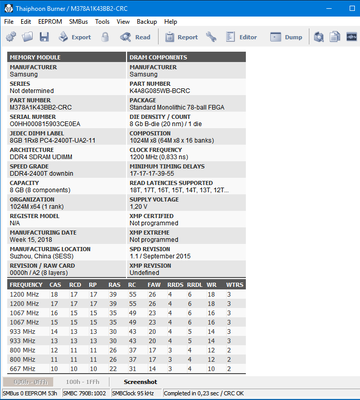
Task: Click the Screenshot button
Action: tap(140, 382)
